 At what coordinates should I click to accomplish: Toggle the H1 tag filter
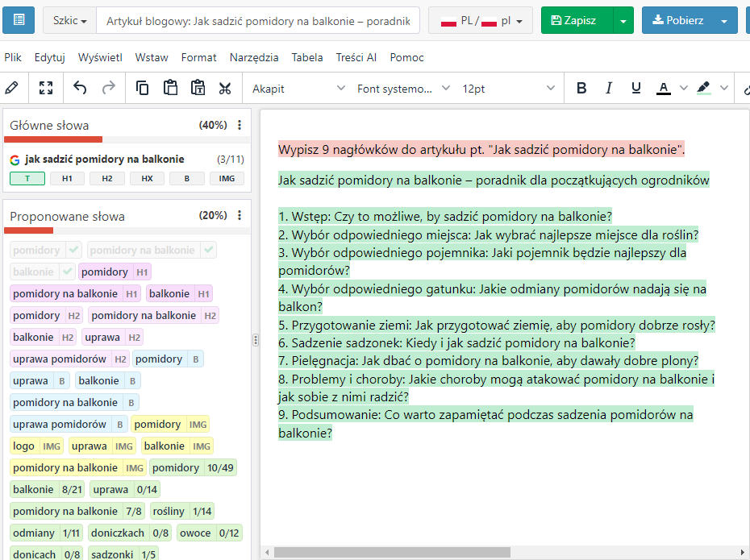pyautogui.click(x=67, y=178)
